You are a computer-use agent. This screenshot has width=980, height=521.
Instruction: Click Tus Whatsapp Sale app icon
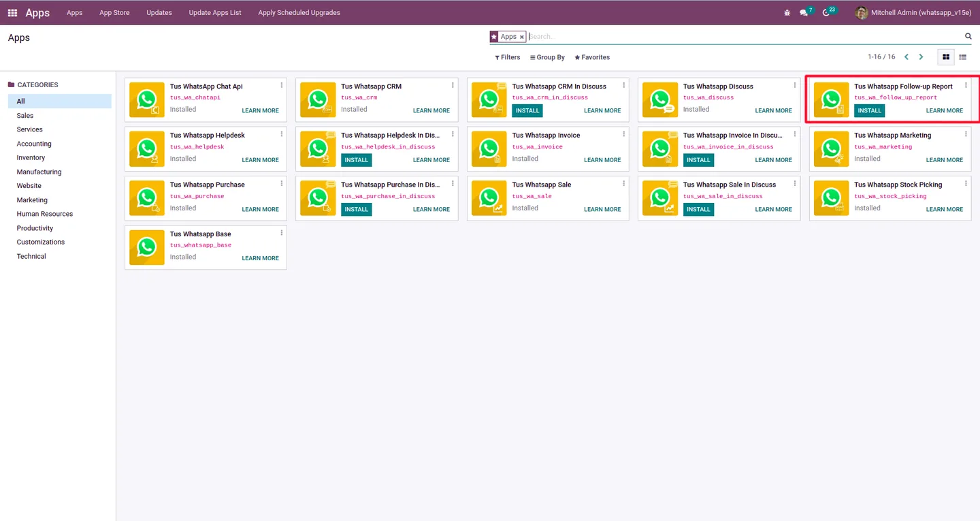pyautogui.click(x=489, y=198)
